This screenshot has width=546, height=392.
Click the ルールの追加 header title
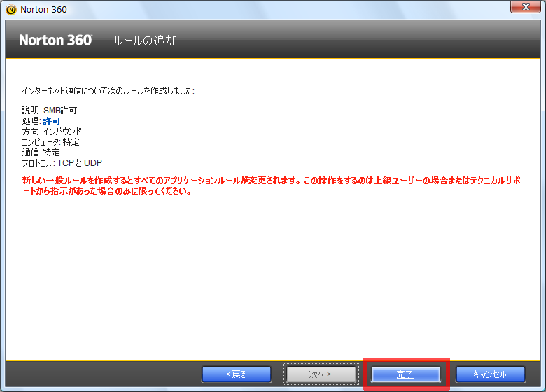(145, 41)
